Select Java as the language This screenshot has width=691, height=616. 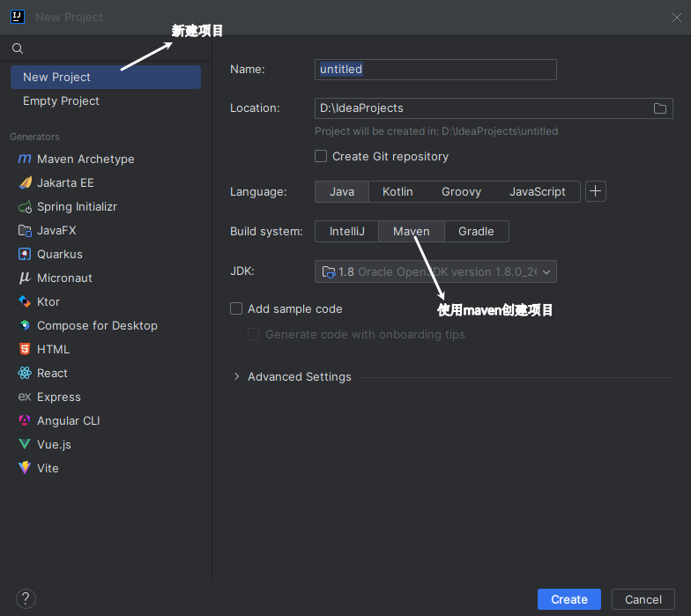(x=342, y=192)
